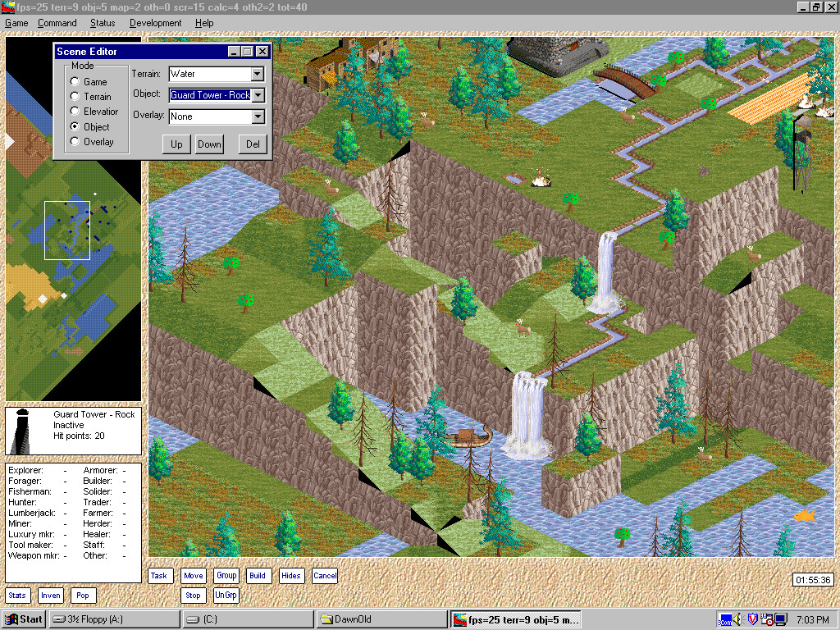Click the UnGrp command icon

(225, 595)
